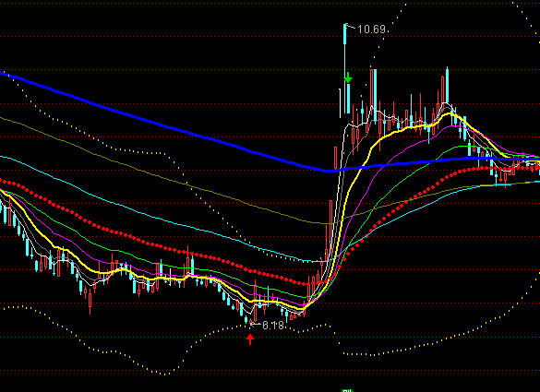The width and height of the screenshot is (540, 392).
Task: Click the green down arrow sell signal
Action: pos(348,77)
